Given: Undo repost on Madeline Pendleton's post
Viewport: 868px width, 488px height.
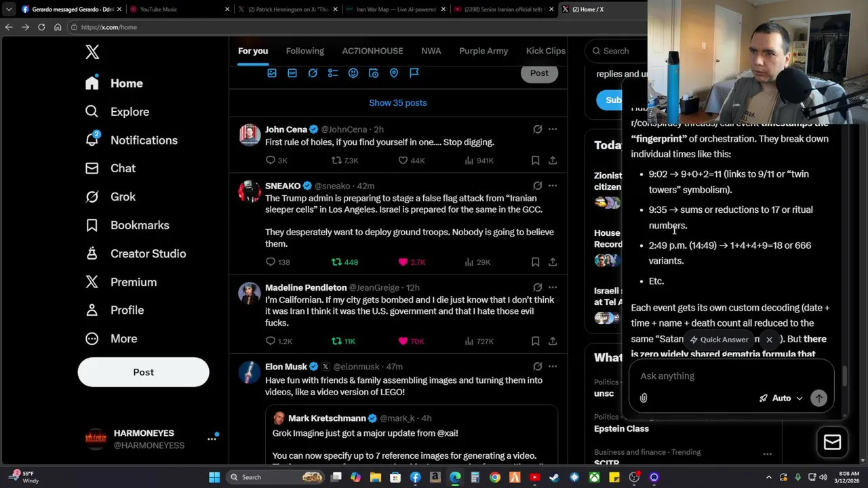Looking at the screenshot, I should 343,342.
